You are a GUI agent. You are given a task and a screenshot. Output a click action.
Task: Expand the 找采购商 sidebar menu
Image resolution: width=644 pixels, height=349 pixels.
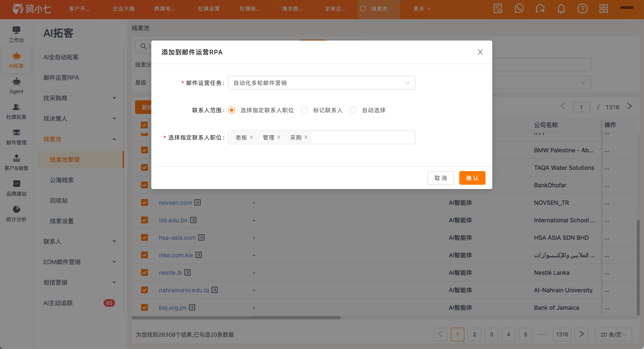click(x=80, y=98)
